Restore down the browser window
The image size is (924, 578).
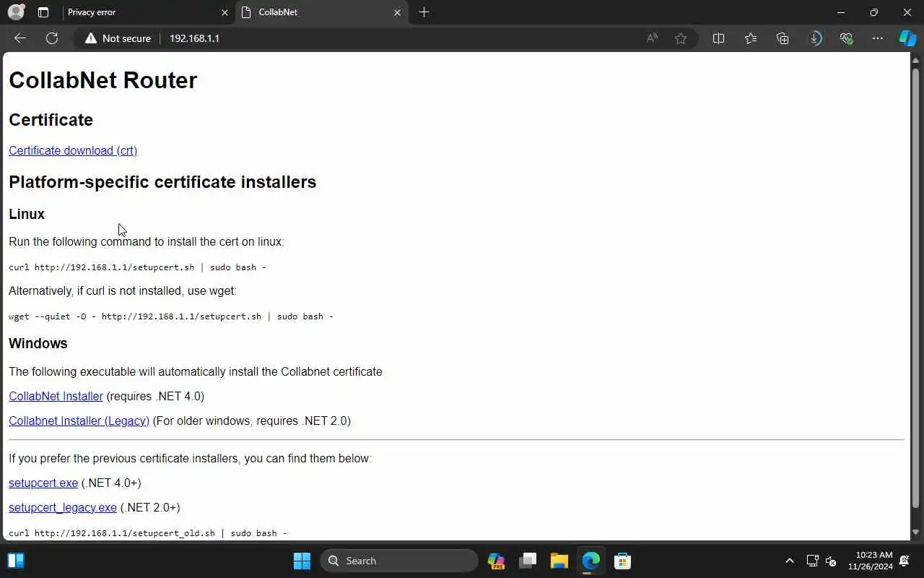click(x=874, y=12)
